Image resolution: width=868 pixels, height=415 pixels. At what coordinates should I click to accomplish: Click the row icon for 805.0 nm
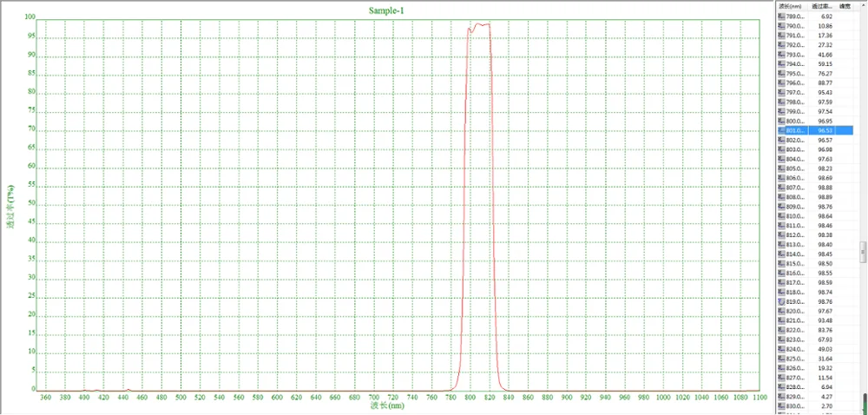[782, 168]
